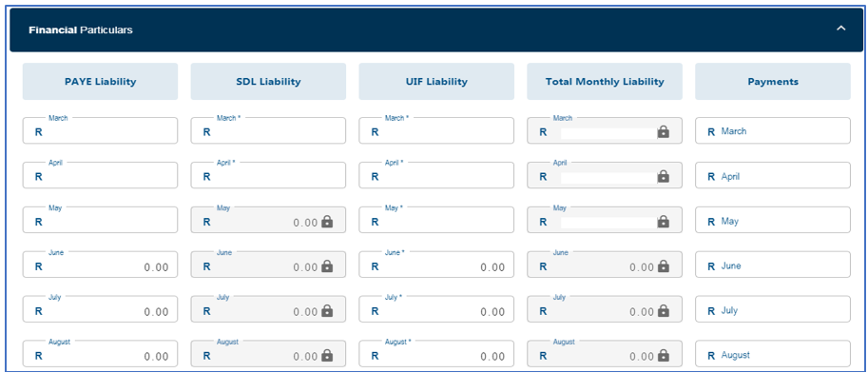
Task: Focus the March Payments field
Action: click(773, 130)
